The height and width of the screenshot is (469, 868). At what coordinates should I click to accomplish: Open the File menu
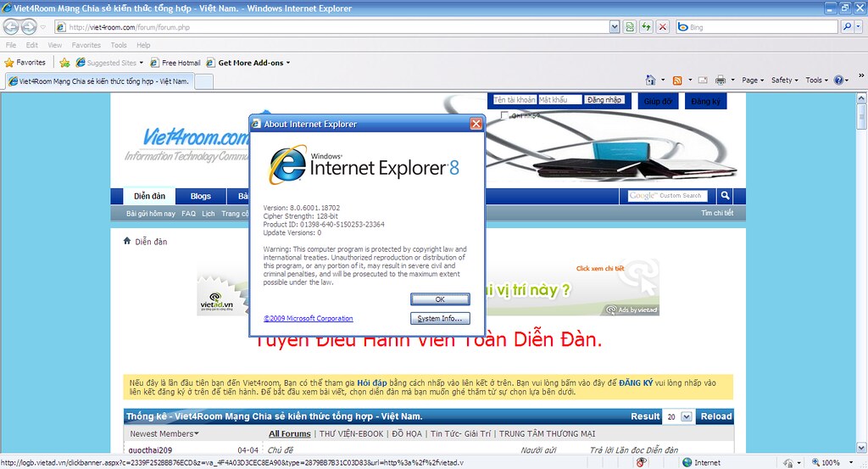pyautogui.click(x=11, y=45)
